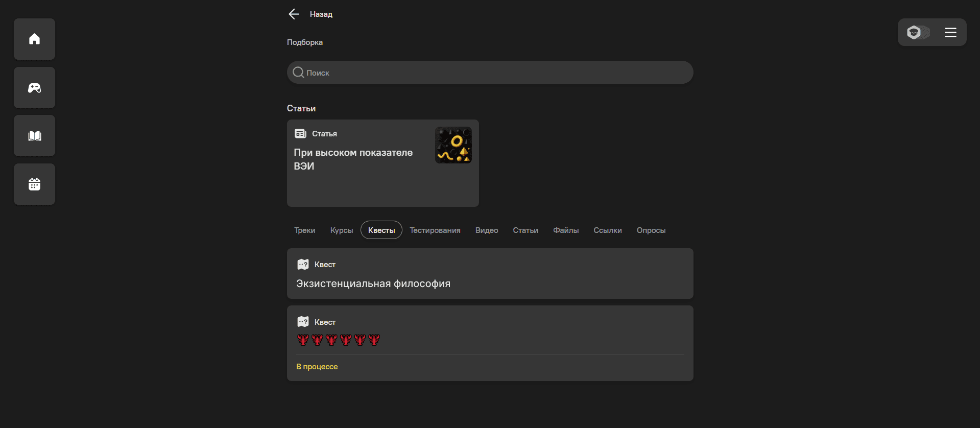
Task: Open the Файлы tab
Action: tap(565, 230)
